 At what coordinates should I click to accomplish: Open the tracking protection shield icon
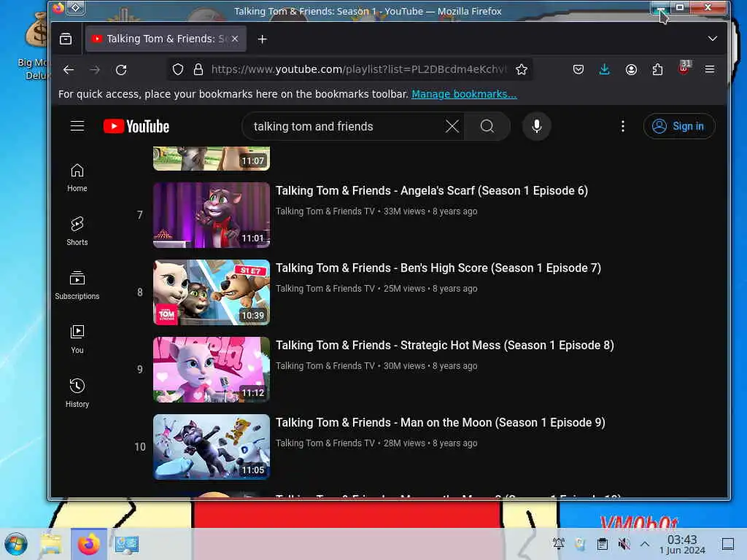coord(178,69)
